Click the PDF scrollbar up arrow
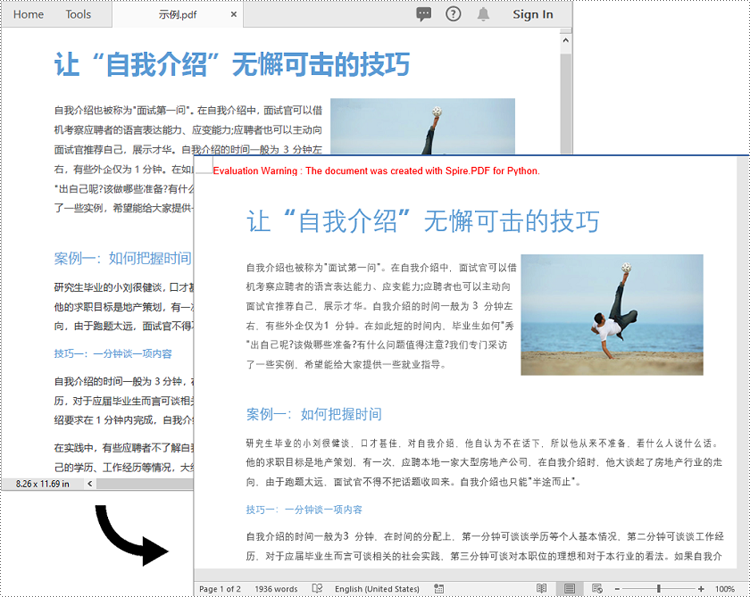 coord(565,40)
